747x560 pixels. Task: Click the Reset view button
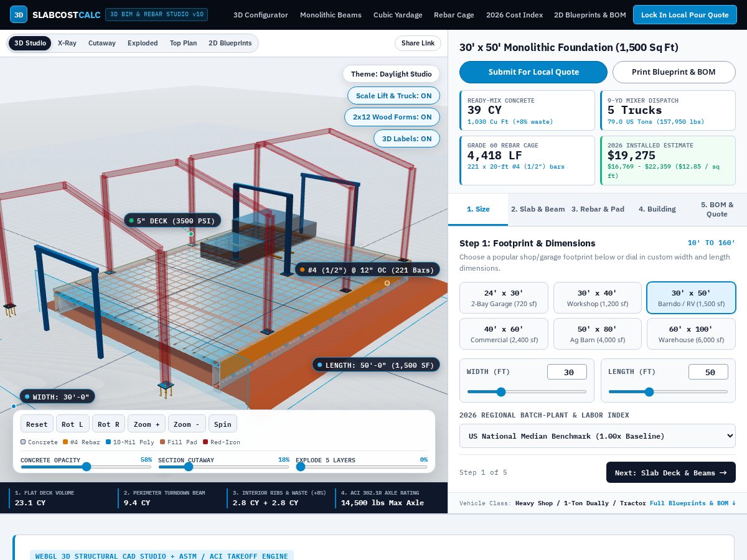click(37, 424)
